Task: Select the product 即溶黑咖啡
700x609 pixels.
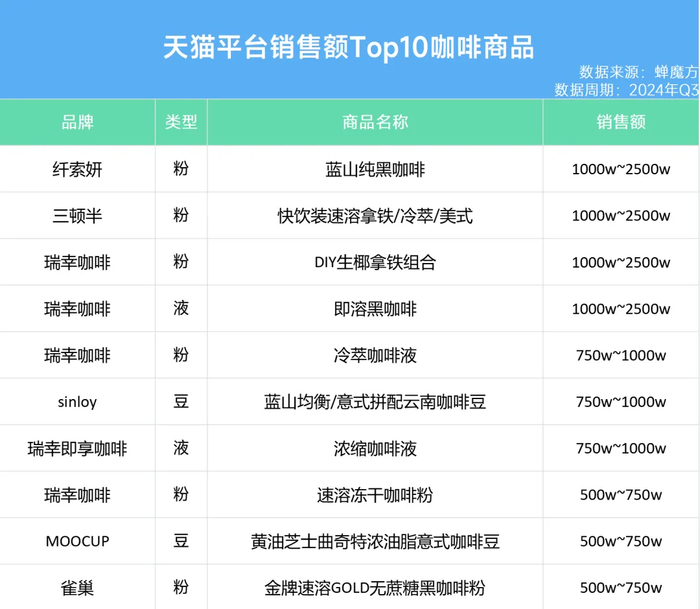Action: point(375,309)
